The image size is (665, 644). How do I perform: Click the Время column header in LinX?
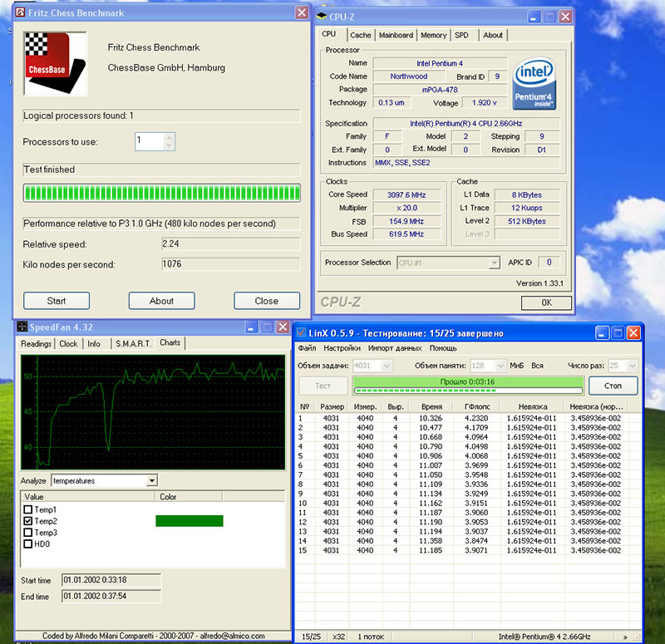[431, 406]
